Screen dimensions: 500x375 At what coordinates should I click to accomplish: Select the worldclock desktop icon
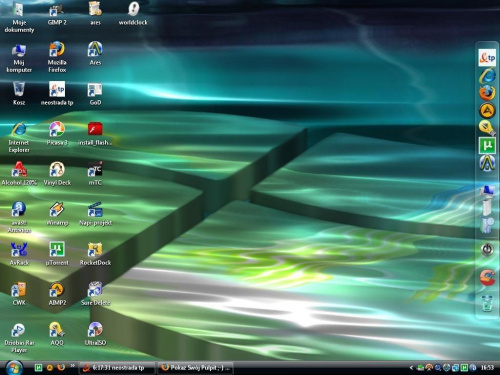pos(133,14)
